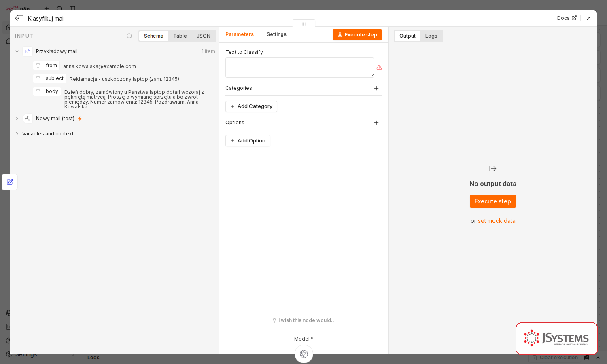Close the node editor with X
This screenshot has height=364, width=607.
[589, 18]
